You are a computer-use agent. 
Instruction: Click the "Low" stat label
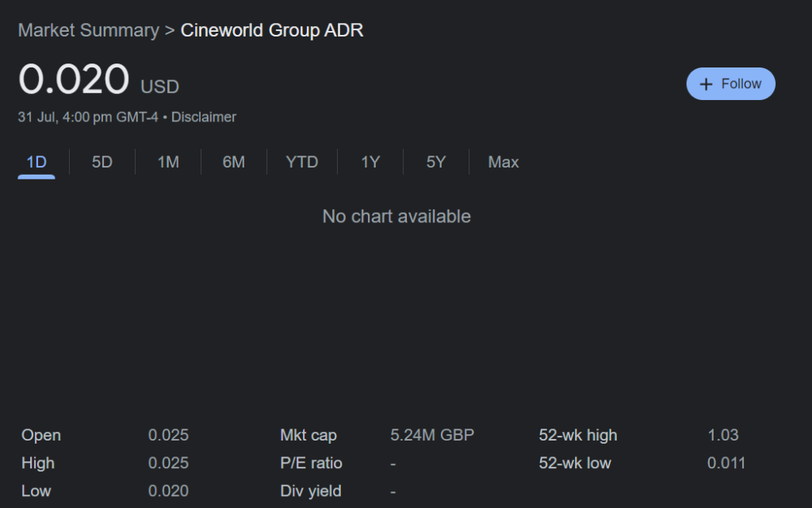36,491
